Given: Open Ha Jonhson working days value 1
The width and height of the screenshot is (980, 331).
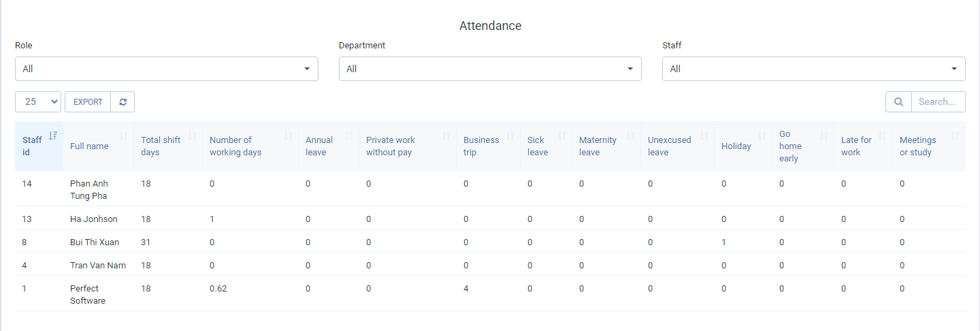Looking at the screenshot, I should [x=212, y=219].
